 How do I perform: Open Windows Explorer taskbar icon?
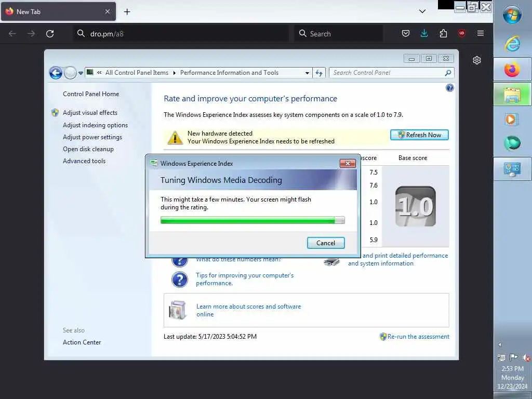click(x=512, y=95)
